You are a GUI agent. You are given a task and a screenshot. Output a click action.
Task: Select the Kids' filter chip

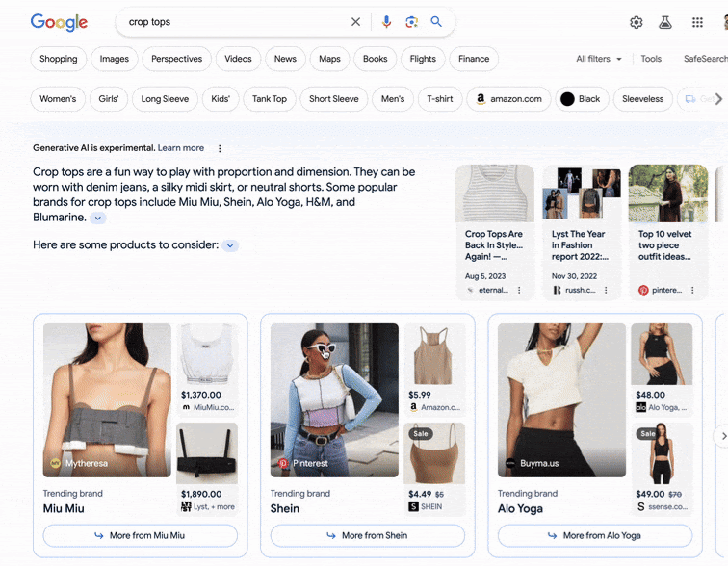coord(221,99)
